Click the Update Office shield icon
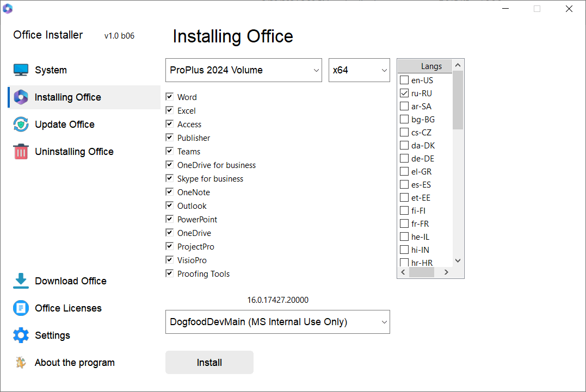This screenshot has height=392, width=586. 21,125
